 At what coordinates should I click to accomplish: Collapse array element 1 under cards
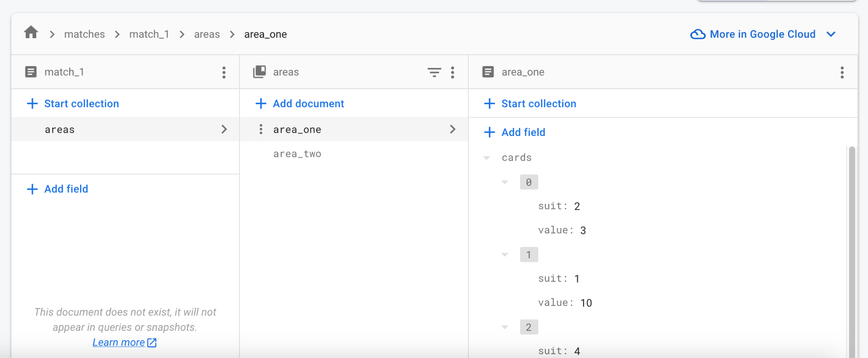(505, 254)
